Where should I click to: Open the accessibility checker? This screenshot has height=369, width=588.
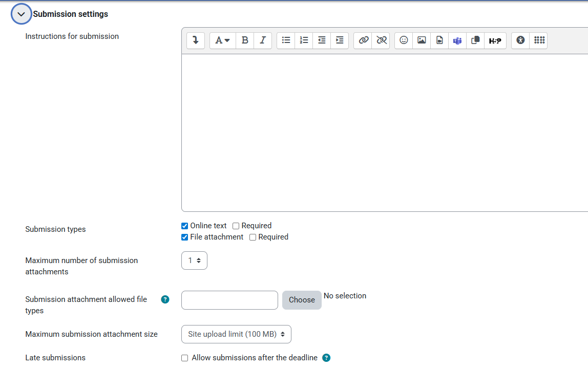(x=521, y=40)
